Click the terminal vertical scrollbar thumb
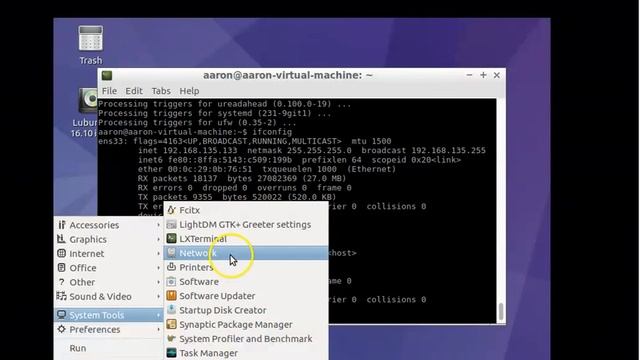This screenshot has height=360, width=640. [501, 312]
